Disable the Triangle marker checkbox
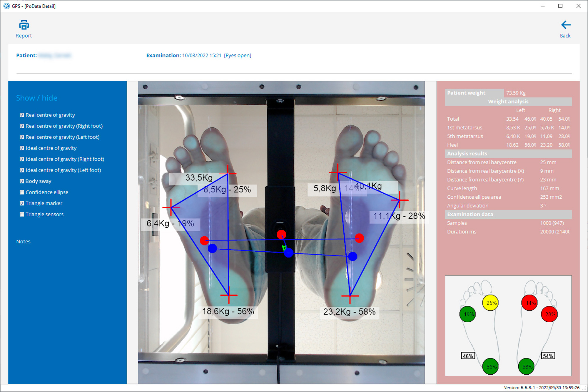This screenshot has height=392, width=588. 22,203
